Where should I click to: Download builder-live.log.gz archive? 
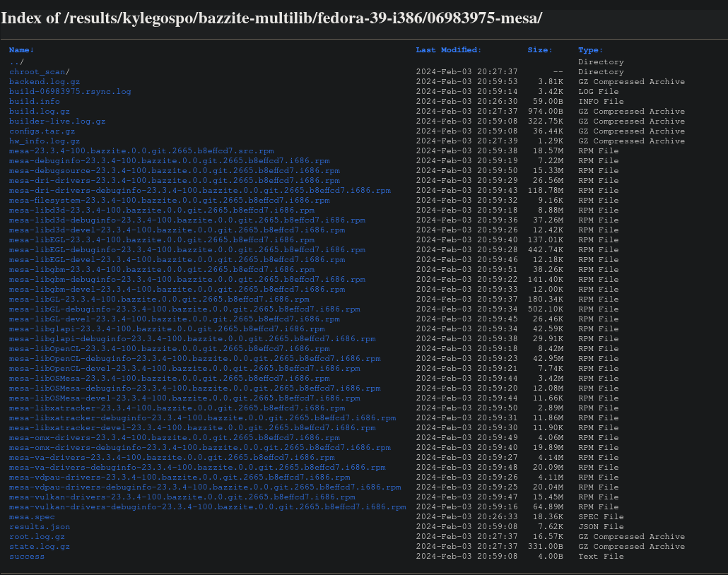[x=57, y=121]
